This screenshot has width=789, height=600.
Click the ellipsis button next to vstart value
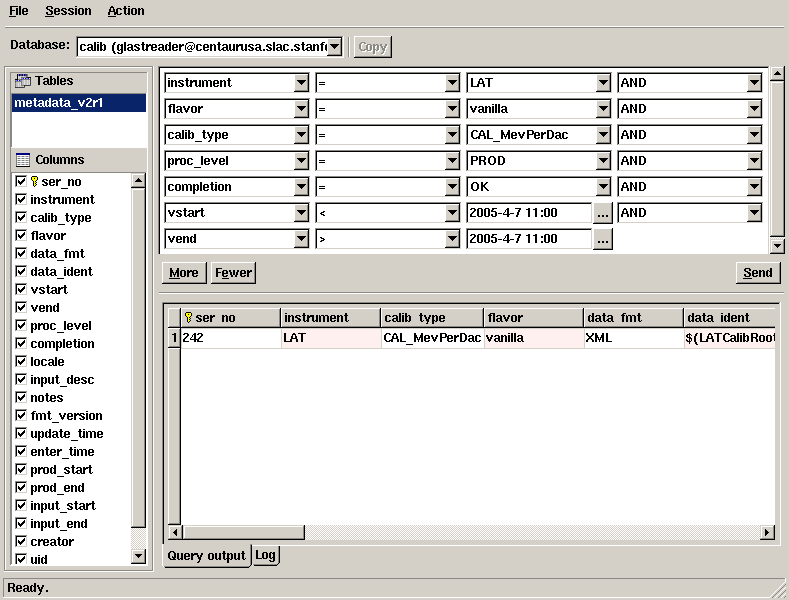(x=602, y=213)
